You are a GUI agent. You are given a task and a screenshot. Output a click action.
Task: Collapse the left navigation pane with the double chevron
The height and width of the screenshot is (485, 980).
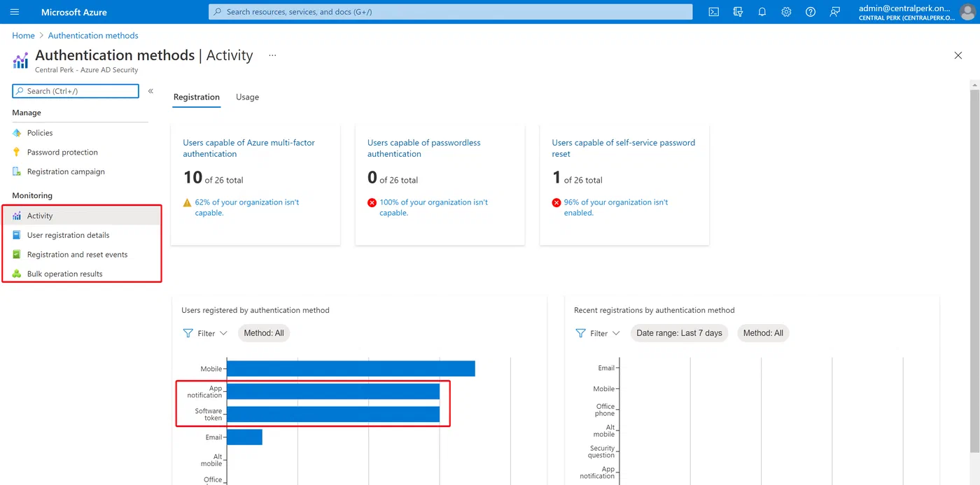click(x=150, y=91)
